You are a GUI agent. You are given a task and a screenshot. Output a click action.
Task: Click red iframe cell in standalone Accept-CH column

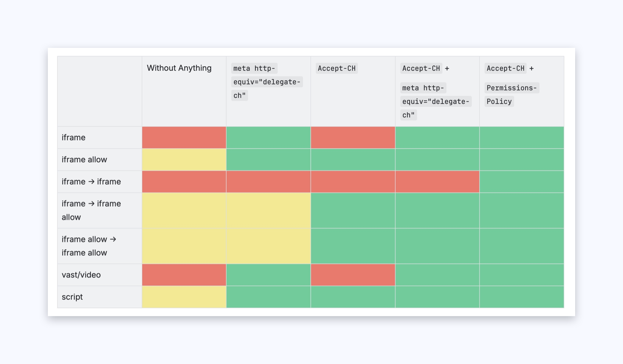pyautogui.click(x=353, y=138)
